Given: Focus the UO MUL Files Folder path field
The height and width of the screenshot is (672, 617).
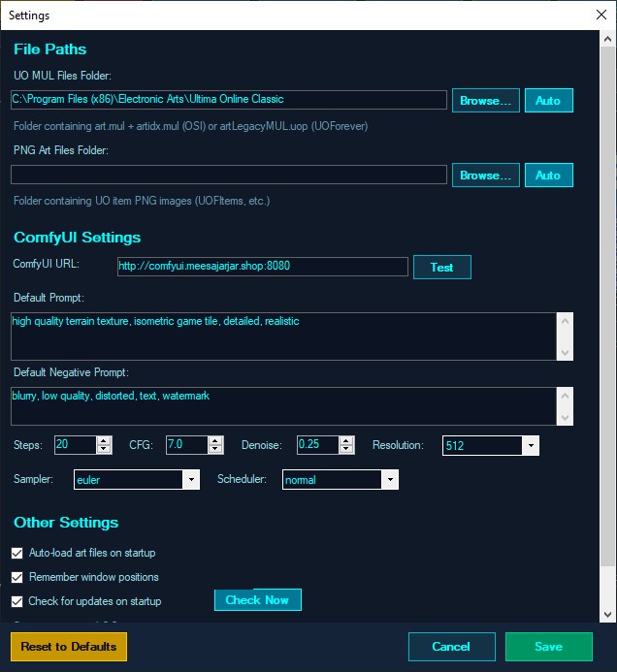Looking at the screenshot, I should 229,100.
